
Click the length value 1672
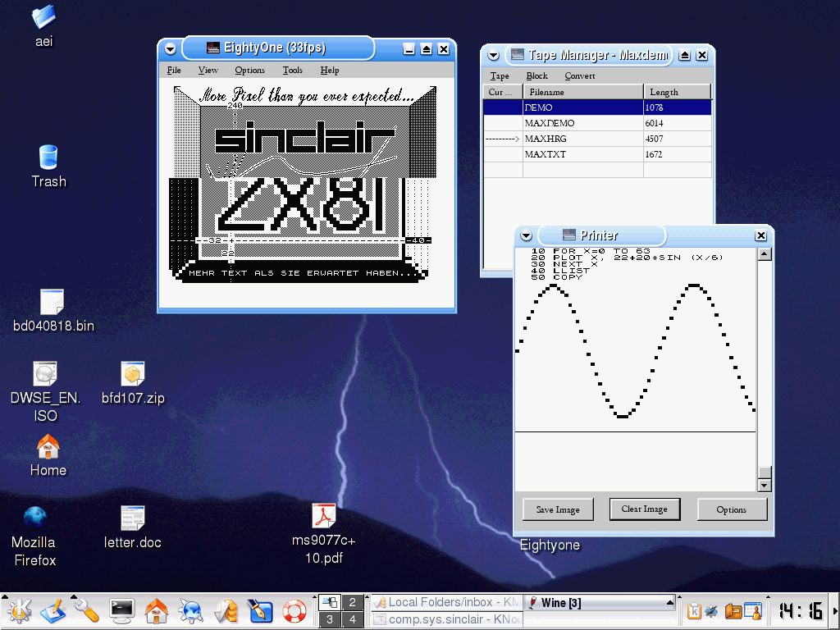pyautogui.click(x=654, y=154)
